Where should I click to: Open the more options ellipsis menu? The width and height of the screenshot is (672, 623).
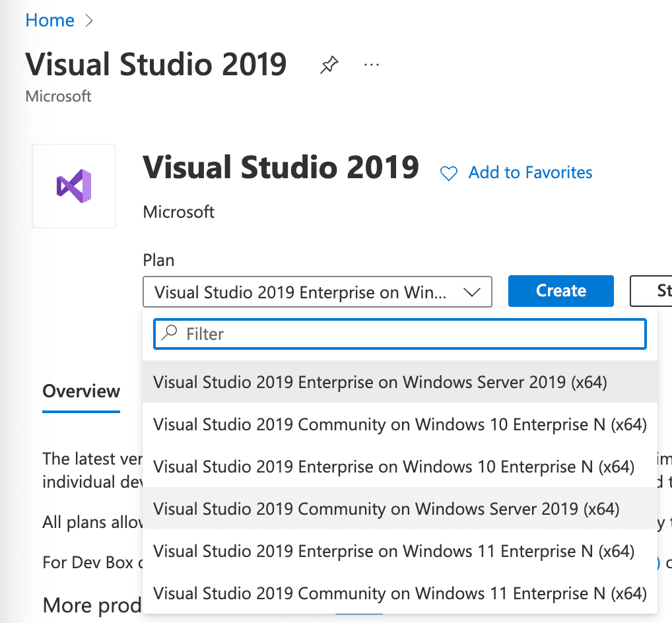[x=371, y=65]
